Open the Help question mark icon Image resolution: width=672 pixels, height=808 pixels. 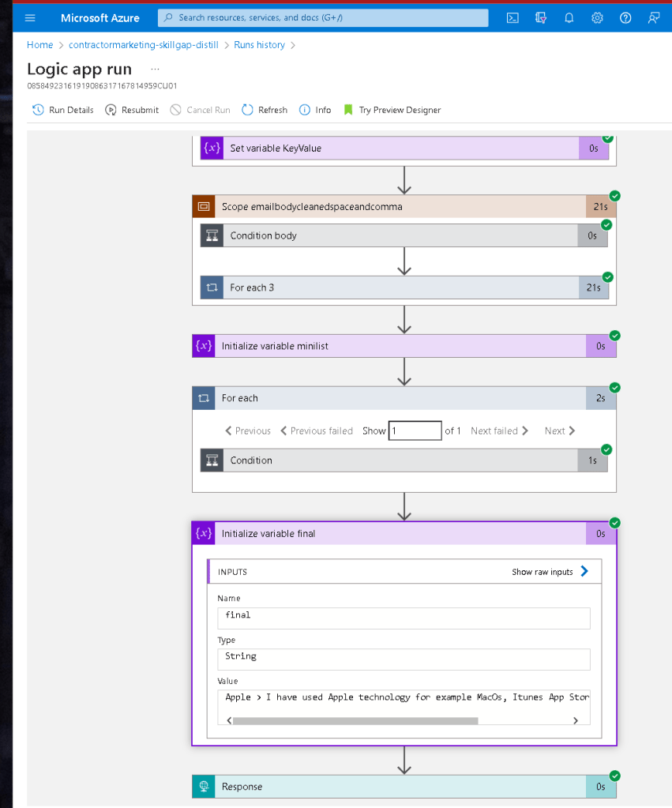(625, 18)
